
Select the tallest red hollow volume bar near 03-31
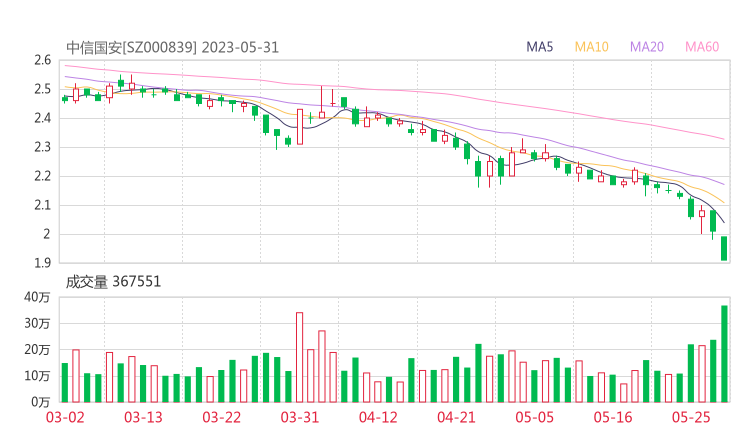click(x=300, y=357)
